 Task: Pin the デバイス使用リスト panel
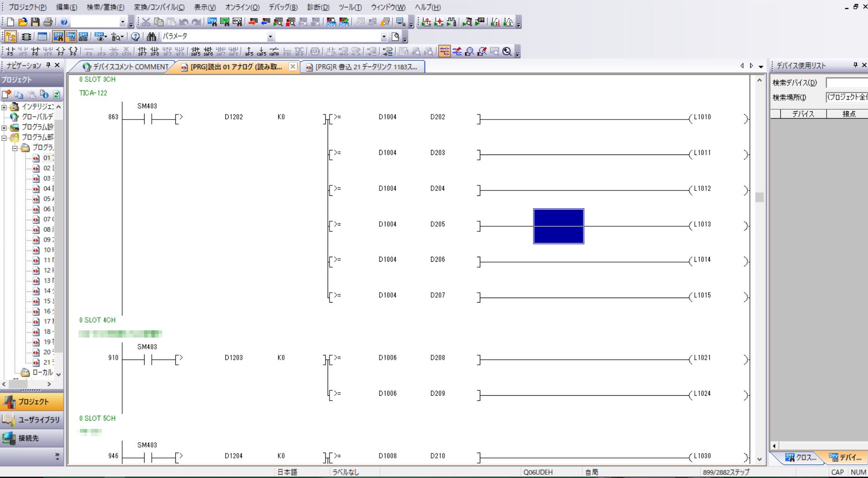coord(855,65)
